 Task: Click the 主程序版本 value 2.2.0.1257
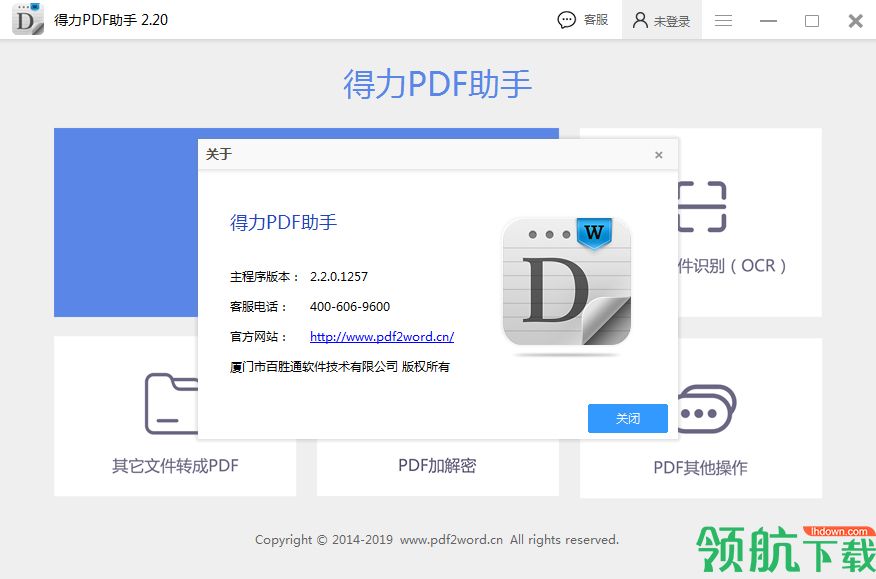(x=339, y=276)
